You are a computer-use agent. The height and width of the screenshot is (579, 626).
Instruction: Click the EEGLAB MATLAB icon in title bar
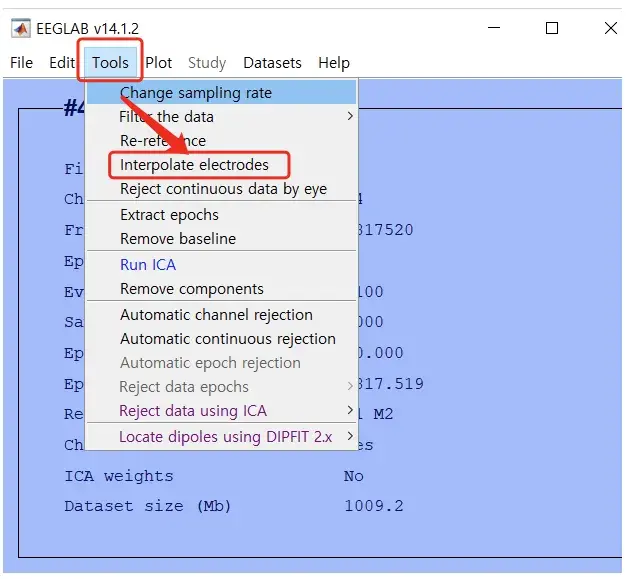20,28
